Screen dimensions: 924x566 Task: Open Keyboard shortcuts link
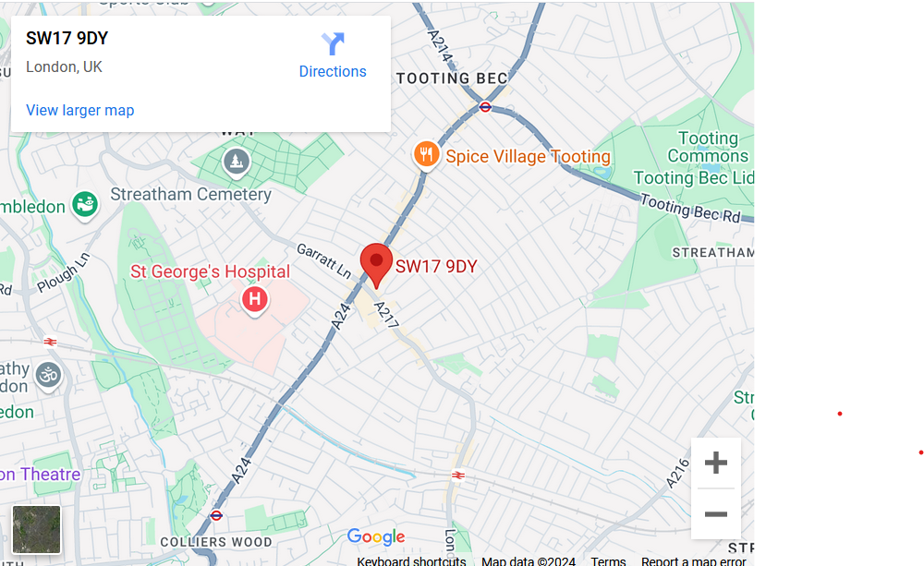411,561
